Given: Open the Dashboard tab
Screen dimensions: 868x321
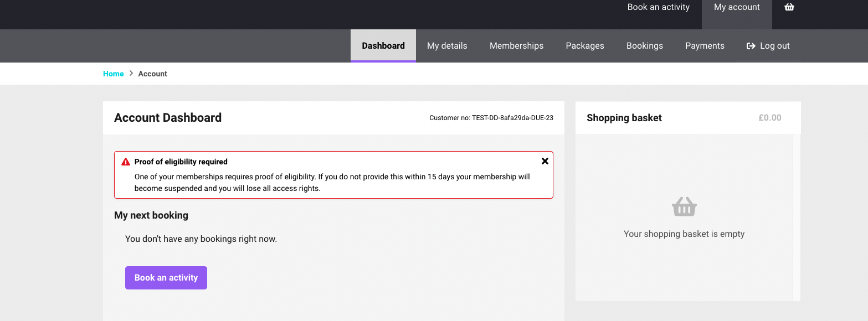Looking at the screenshot, I should pos(383,46).
